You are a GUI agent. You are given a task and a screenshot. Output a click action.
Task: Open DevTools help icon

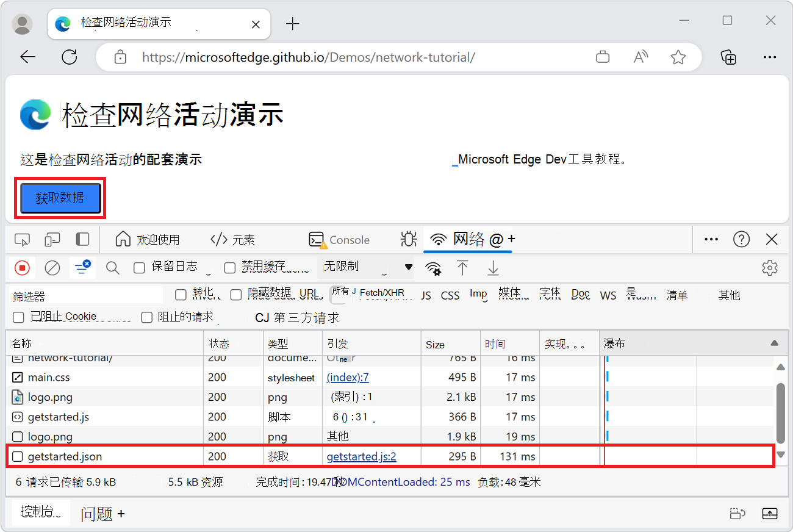pos(741,239)
